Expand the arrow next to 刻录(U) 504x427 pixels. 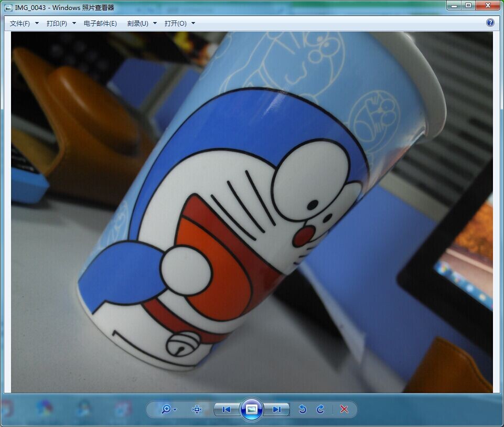[155, 23]
